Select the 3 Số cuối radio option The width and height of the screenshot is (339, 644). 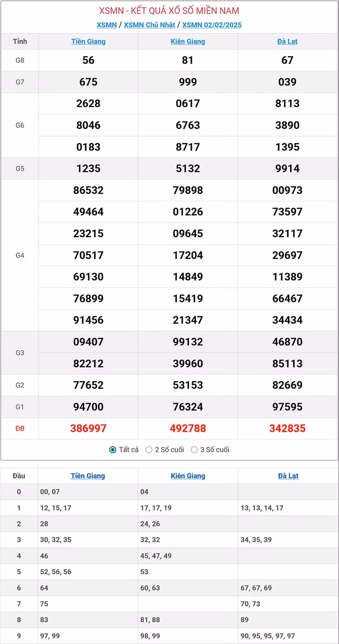(x=194, y=450)
